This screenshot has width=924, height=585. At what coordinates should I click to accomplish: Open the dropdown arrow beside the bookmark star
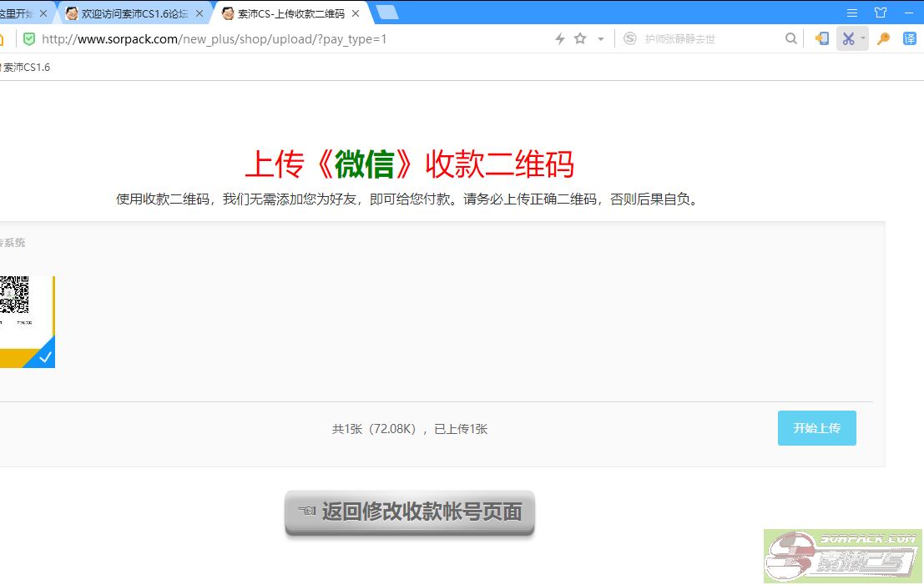pos(600,39)
